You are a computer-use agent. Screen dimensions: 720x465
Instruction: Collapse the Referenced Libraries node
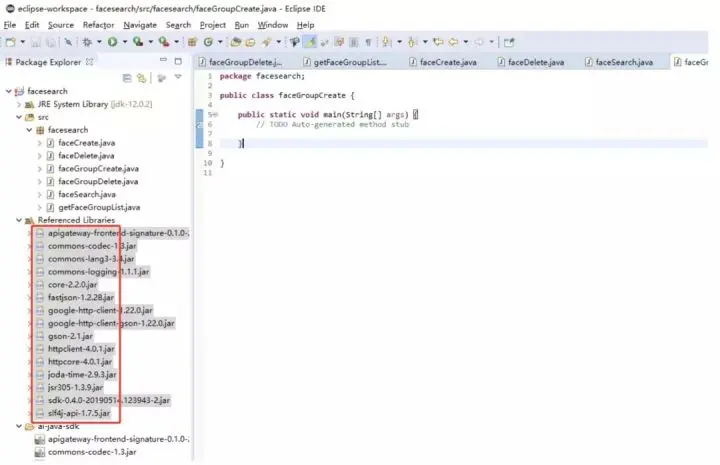coord(19,220)
